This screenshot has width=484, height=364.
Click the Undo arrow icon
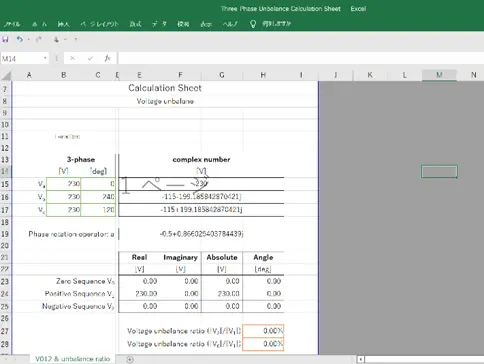[x=20, y=39]
